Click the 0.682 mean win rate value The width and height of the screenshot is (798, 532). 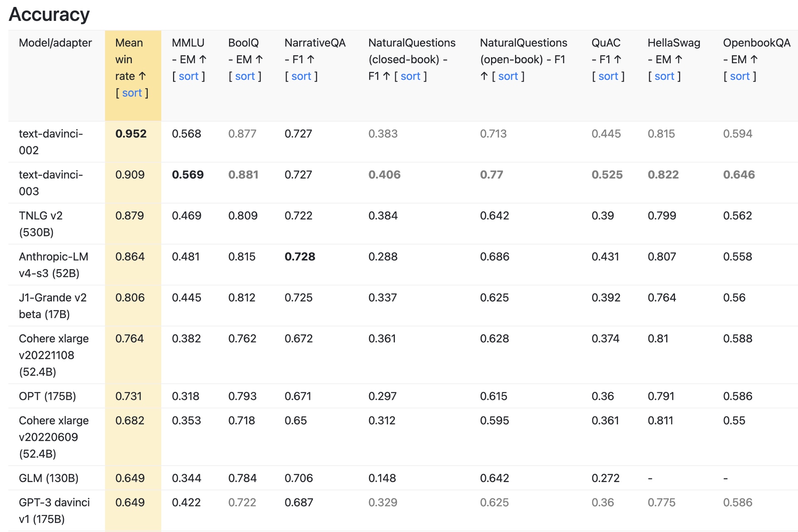click(x=130, y=420)
